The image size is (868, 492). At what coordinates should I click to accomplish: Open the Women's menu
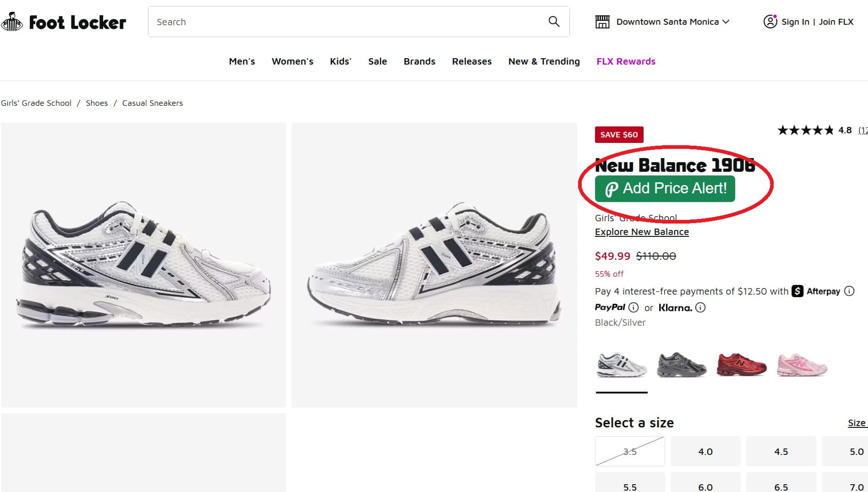[x=293, y=61]
